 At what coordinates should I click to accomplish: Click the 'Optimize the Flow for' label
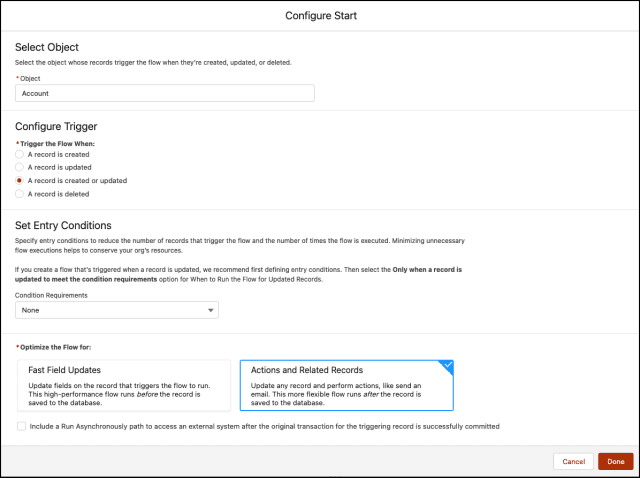coord(56,346)
